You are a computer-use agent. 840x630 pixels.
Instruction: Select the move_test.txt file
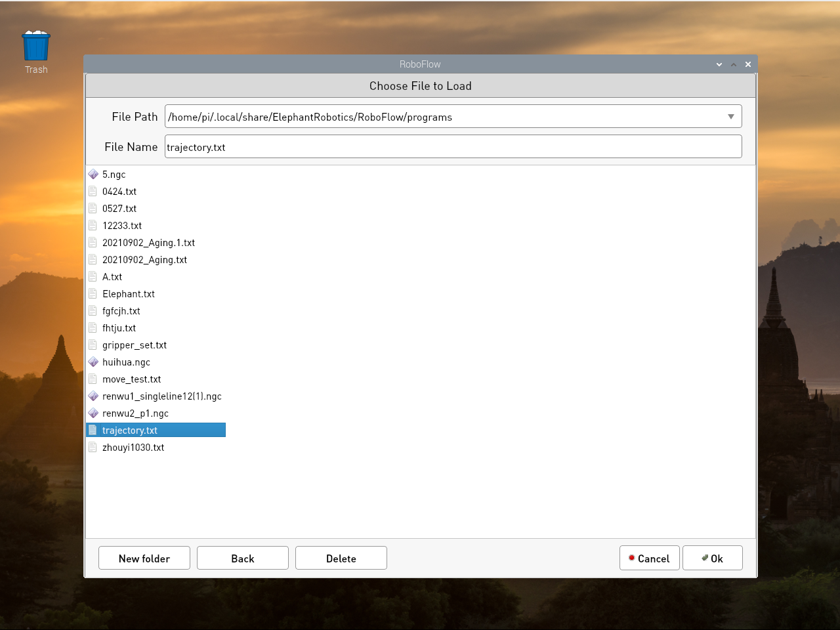(x=131, y=379)
